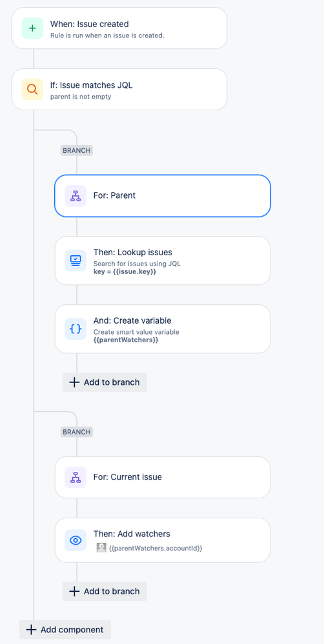Image resolution: width=324 pixels, height=644 pixels.
Task: Click the branch icon for Current issue
Action: [x=76, y=477]
